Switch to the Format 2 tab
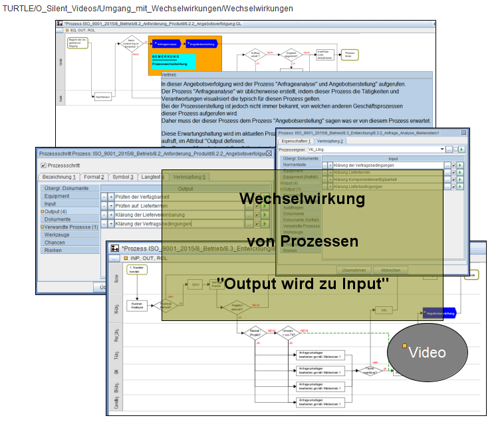 pos(94,177)
